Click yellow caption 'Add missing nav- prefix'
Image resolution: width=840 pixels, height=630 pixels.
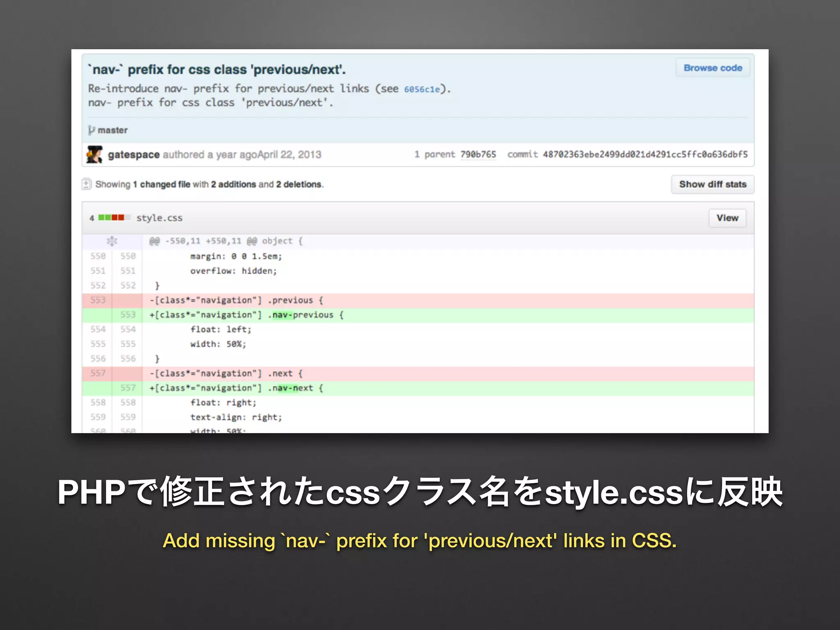[x=420, y=541]
